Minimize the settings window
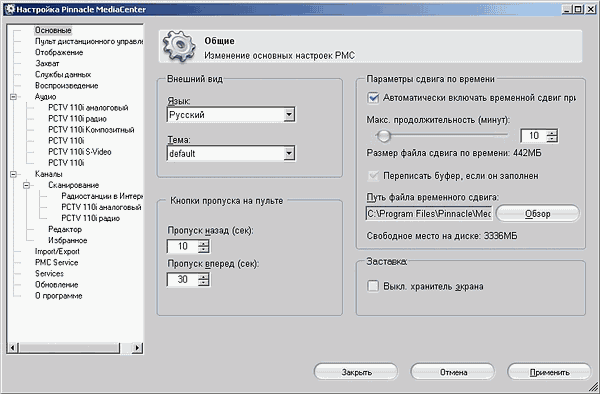 (567, 10)
